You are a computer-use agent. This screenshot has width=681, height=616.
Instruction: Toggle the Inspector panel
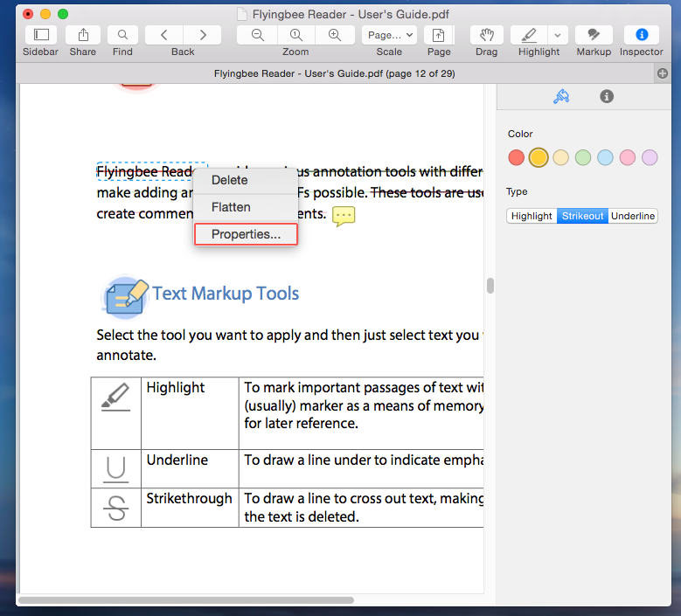pyautogui.click(x=642, y=35)
